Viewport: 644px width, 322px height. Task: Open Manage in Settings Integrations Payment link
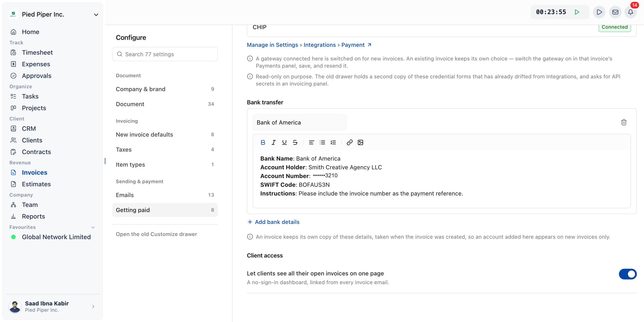(309, 45)
